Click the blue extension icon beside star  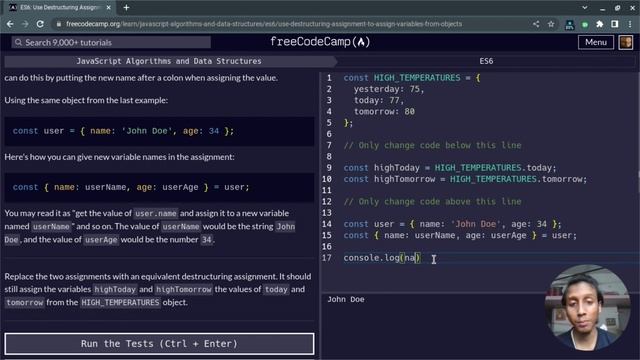tap(569, 24)
